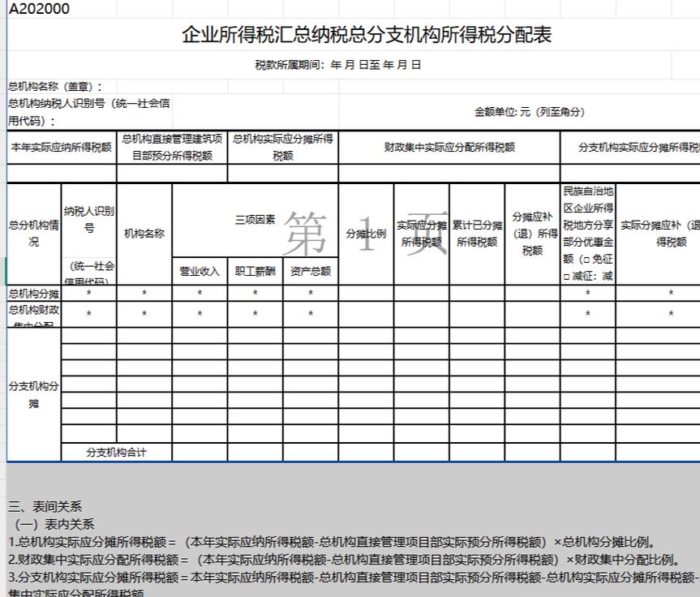Click 民族自治地区企业所得税 header cell
The height and width of the screenshot is (597, 700).
(588, 234)
